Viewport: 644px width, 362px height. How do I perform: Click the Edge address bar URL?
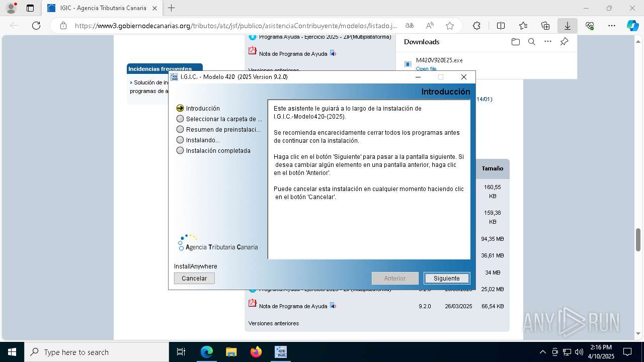pos(235,26)
